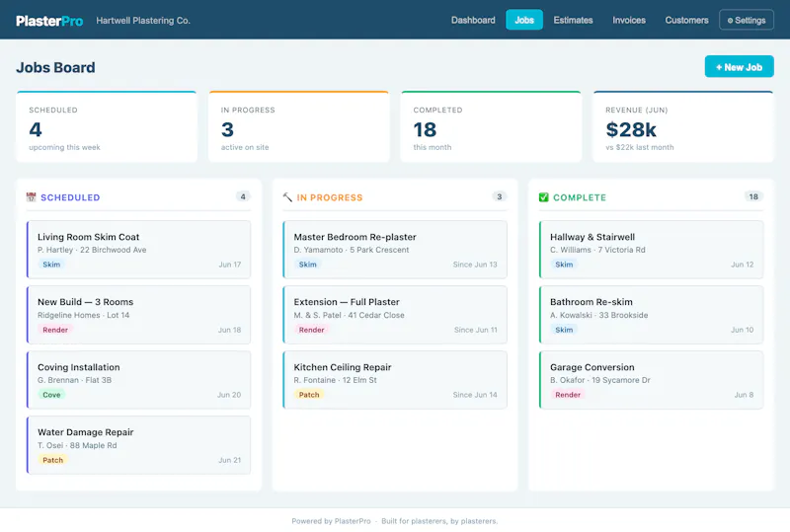Click the Completed summary card showing 18
Viewport: 790px width, 532px height.
pyautogui.click(x=491, y=127)
